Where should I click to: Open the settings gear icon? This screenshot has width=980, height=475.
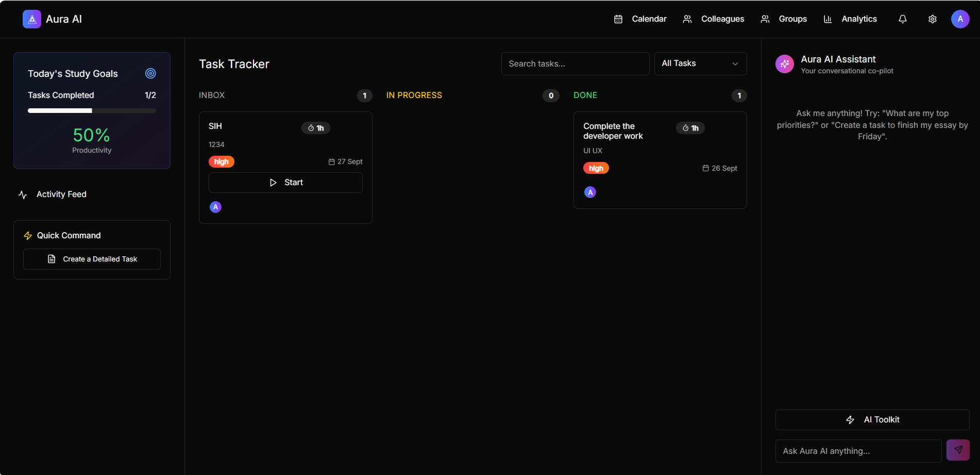point(932,19)
